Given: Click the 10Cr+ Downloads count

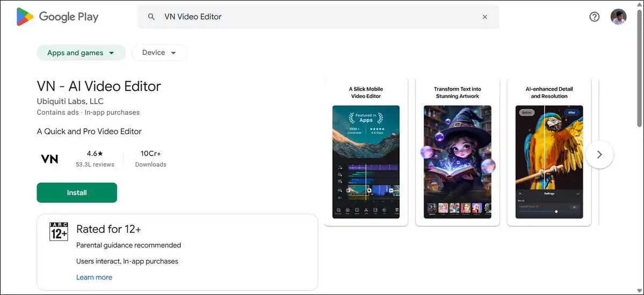Looking at the screenshot, I should click(151, 158).
